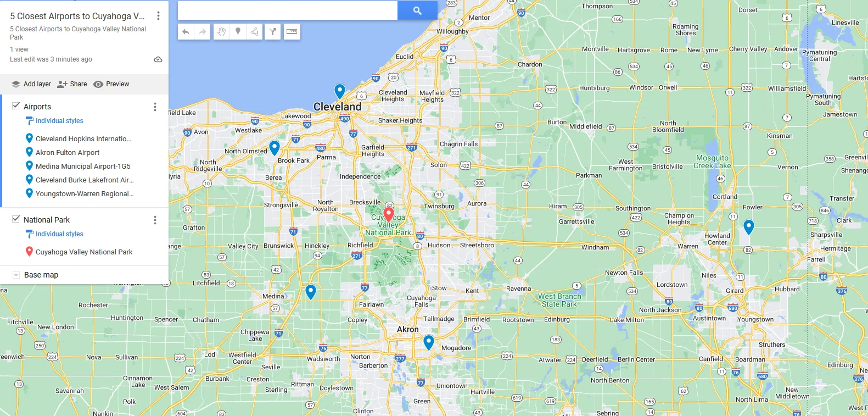Image resolution: width=868 pixels, height=416 pixels.
Task: Click the pin icon beside Akron Fulton Airport
Action: click(x=30, y=152)
